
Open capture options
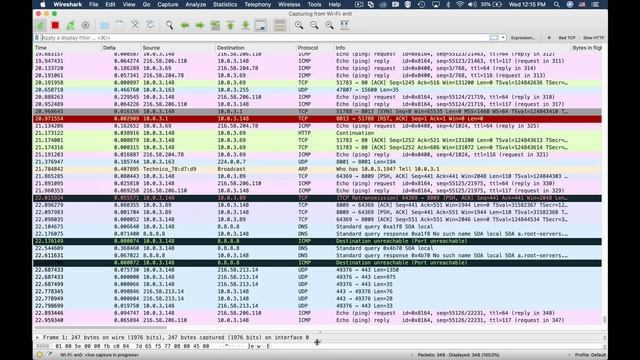pyautogui.click(x=85, y=25)
